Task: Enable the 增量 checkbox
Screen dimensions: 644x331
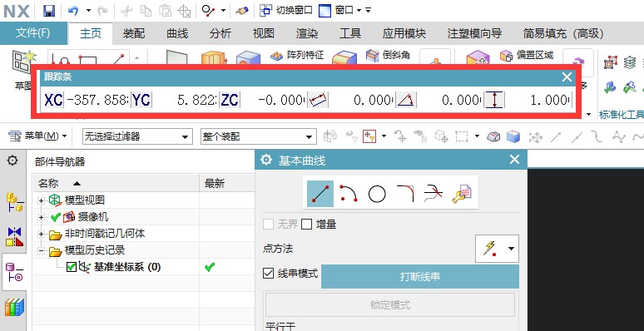Action: pos(307,225)
